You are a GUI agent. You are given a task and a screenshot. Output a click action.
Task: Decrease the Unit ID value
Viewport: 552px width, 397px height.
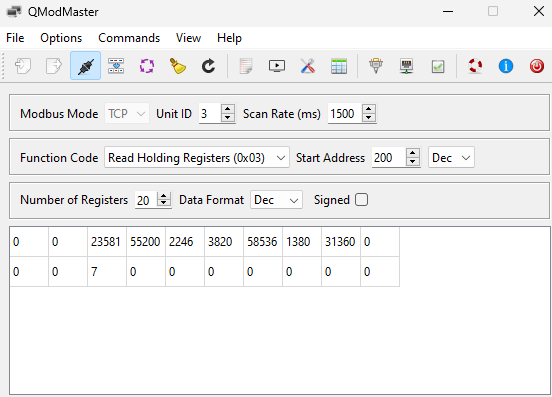(228, 118)
